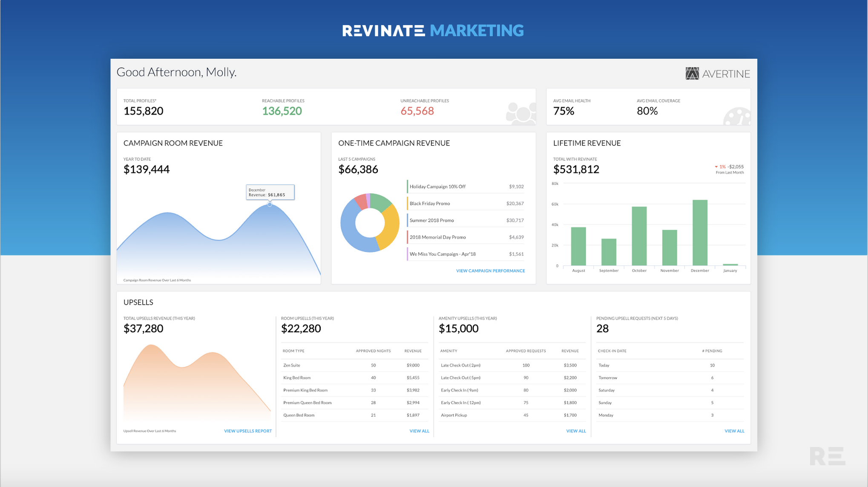Click the Reachable Profiles count 136,520
The image size is (868, 487).
point(282,111)
